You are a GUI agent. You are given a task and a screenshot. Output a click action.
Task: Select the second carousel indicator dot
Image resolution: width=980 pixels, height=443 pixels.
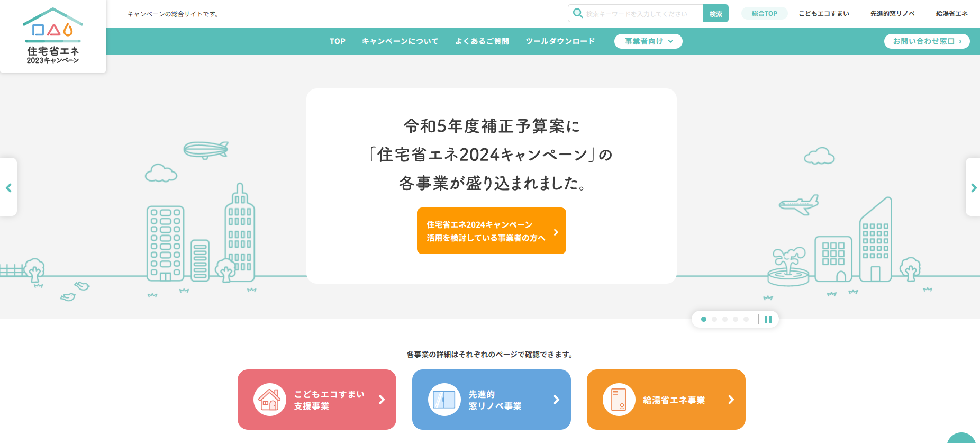714,319
